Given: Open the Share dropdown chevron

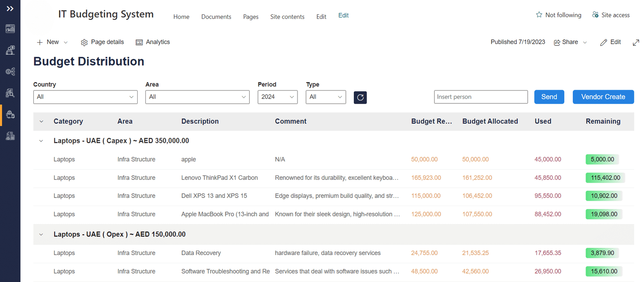Looking at the screenshot, I should 585,42.
